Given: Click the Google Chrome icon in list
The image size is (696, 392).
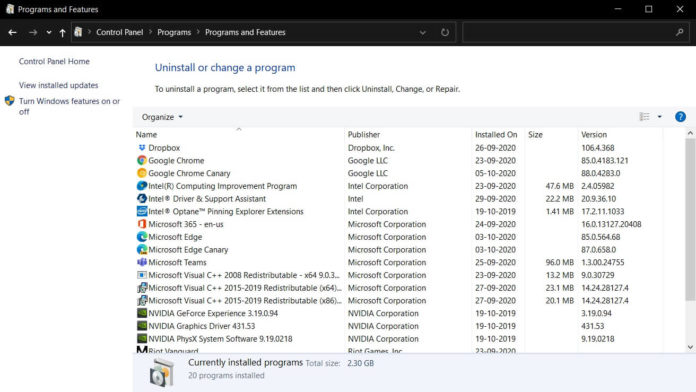Looking at the screenshot, I should 142,160.
